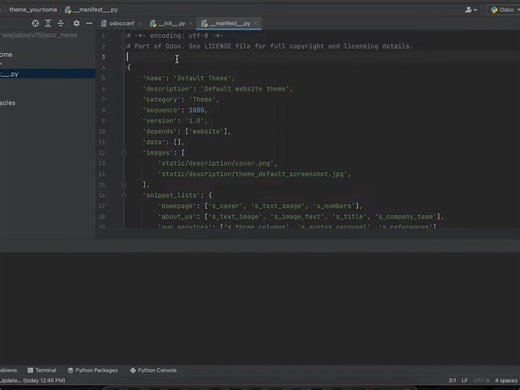
Task: Click line number 8 in the gutter
Action: [x=103, y=110]
